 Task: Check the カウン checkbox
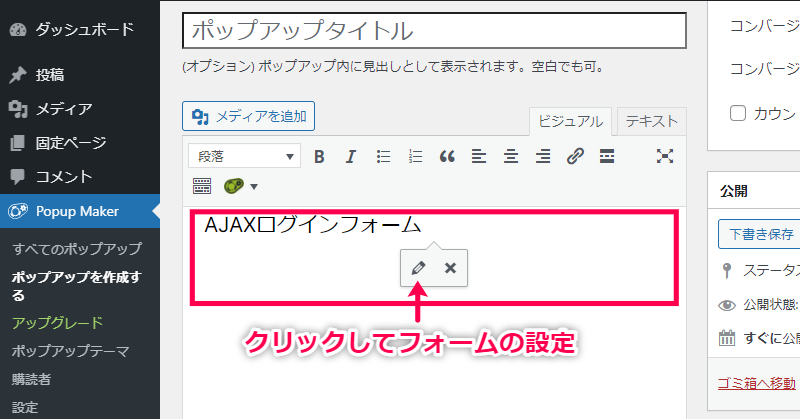(x=738, y=113)
